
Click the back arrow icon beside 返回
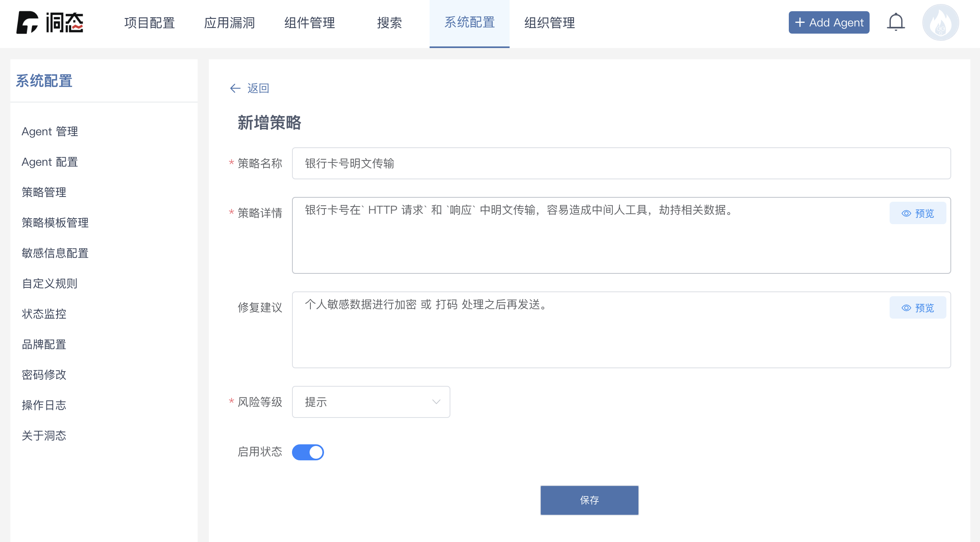point(235,88)
